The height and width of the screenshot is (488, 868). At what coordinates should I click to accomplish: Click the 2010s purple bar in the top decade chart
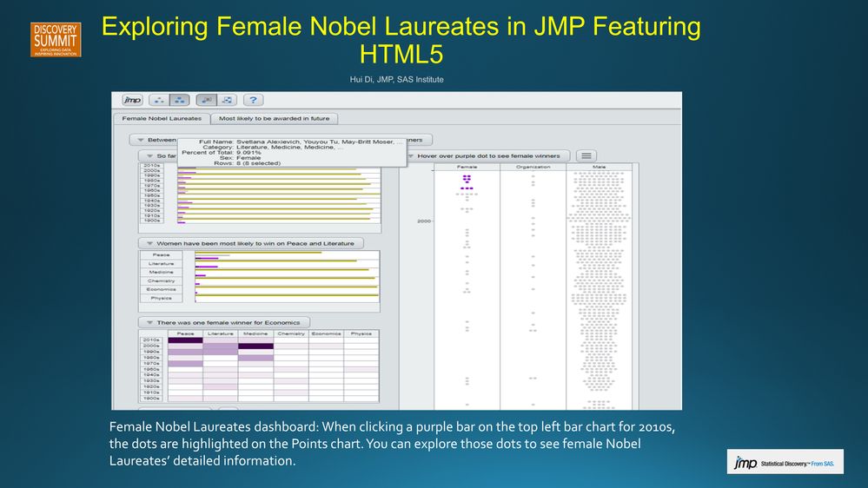pyautogui.click(x=187, y=168)
